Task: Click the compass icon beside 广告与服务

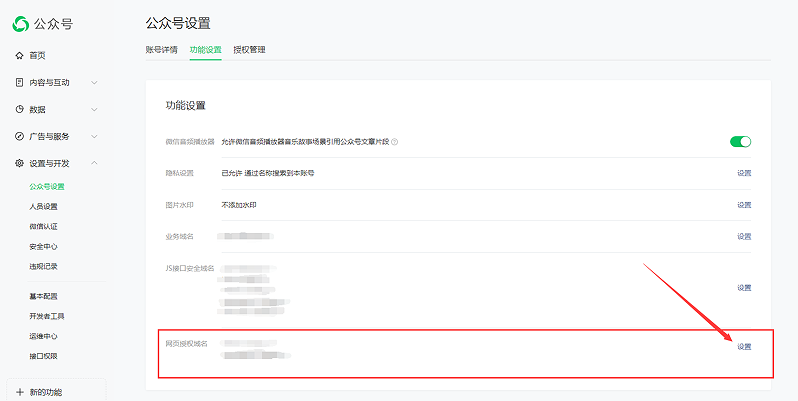Action: (x=19, y=136)
